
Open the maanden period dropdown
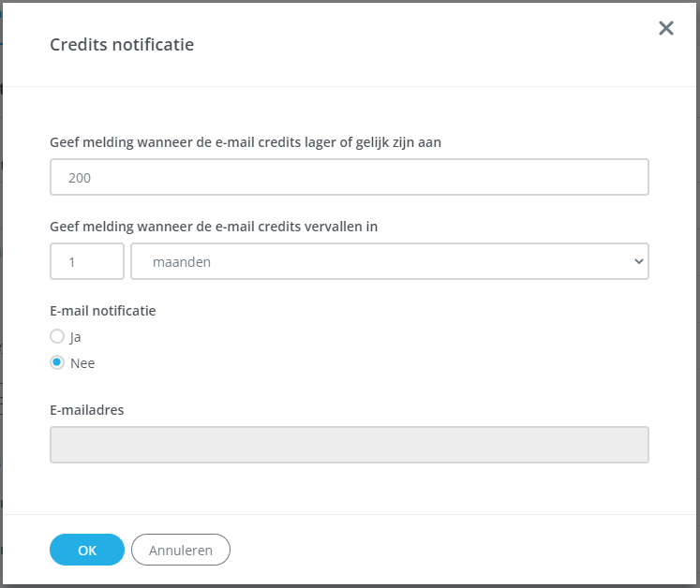coord(389,261)
